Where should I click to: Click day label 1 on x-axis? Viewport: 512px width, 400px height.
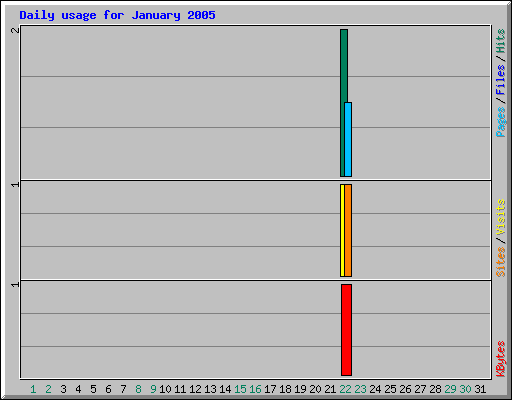pos(33,389)
